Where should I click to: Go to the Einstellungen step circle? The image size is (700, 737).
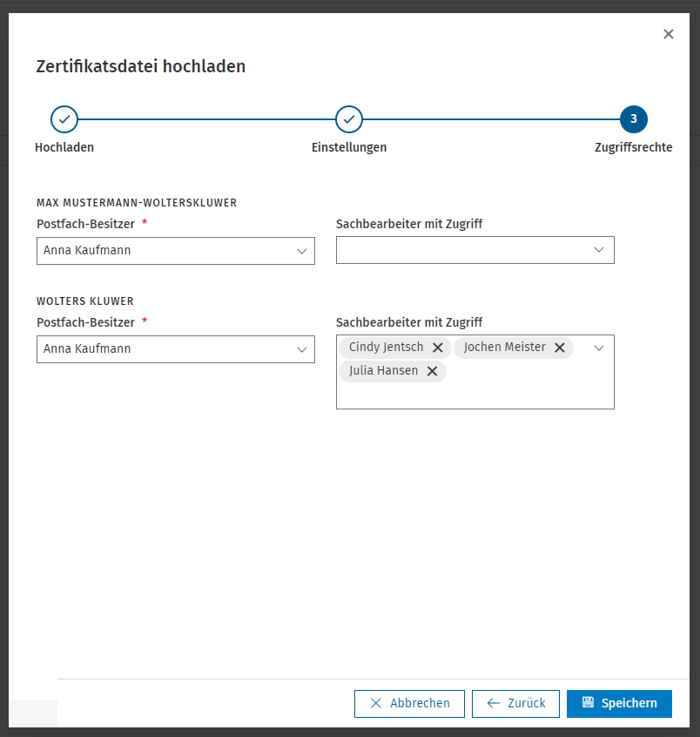coord(349,119)
